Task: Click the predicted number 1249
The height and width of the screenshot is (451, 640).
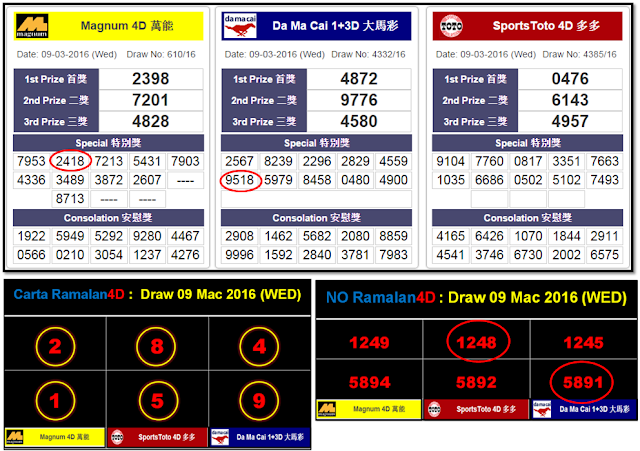Action: pyautogui.click(x=369, y=342)
